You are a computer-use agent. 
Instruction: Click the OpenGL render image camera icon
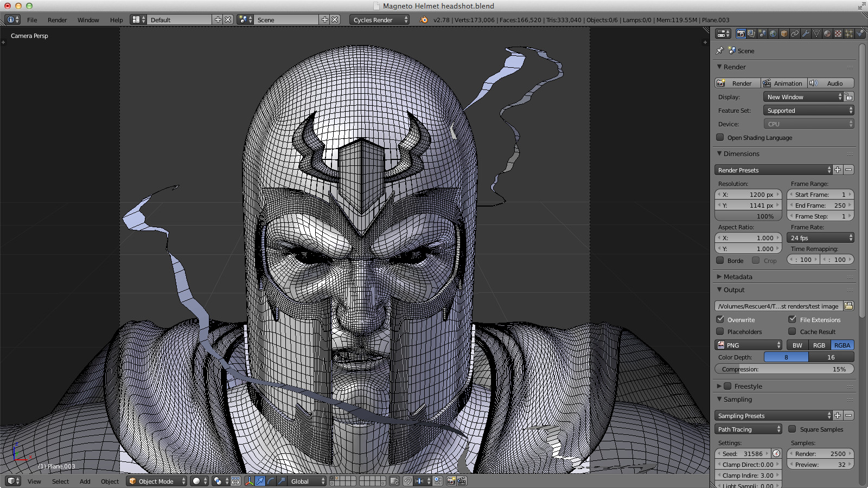click(x=451, y=481)
